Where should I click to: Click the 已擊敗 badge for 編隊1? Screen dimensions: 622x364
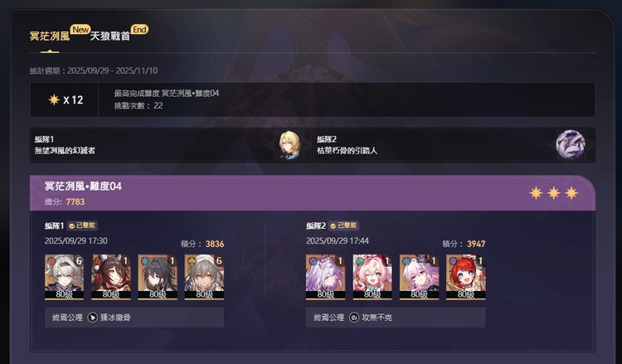82,226
